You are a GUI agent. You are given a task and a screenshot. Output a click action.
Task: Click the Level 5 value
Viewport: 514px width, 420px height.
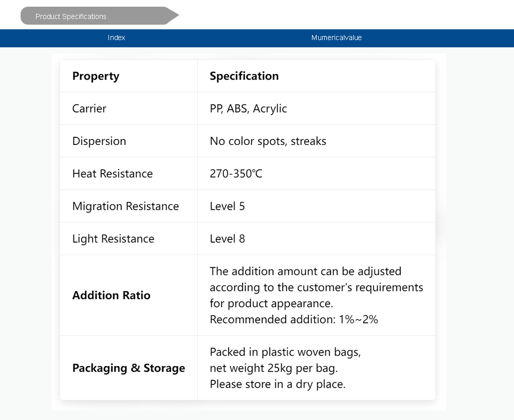pyautogui.click(x=227, y=206)
